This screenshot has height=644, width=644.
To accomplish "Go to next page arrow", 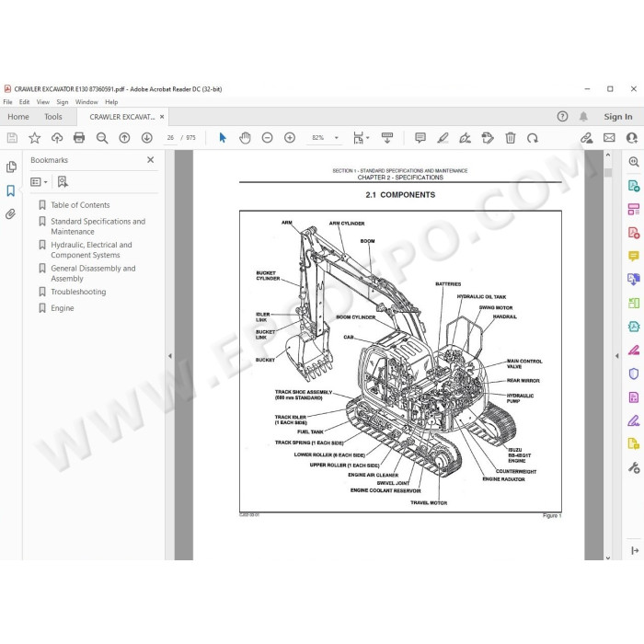I will coord(146,138).
